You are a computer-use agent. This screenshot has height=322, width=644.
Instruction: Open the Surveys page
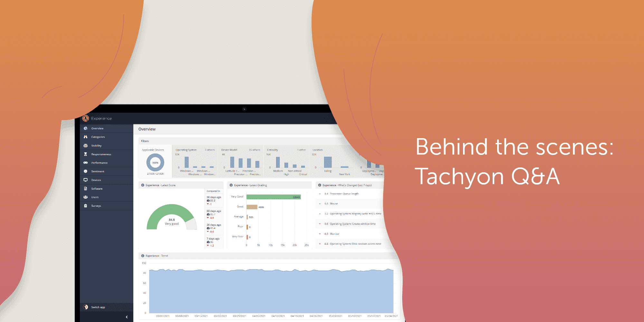[107, 206]
